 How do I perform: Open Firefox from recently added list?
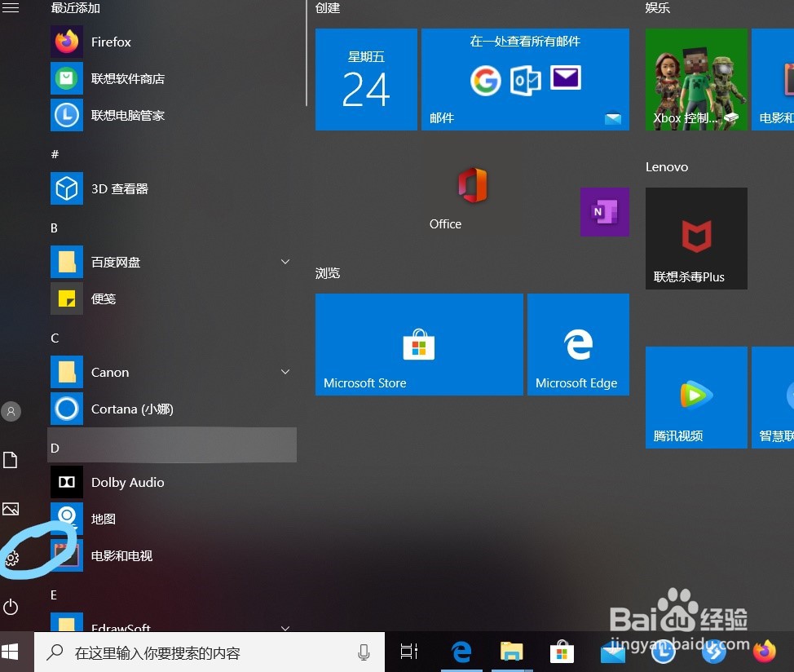pyautogui.click(x=172, y=42)
